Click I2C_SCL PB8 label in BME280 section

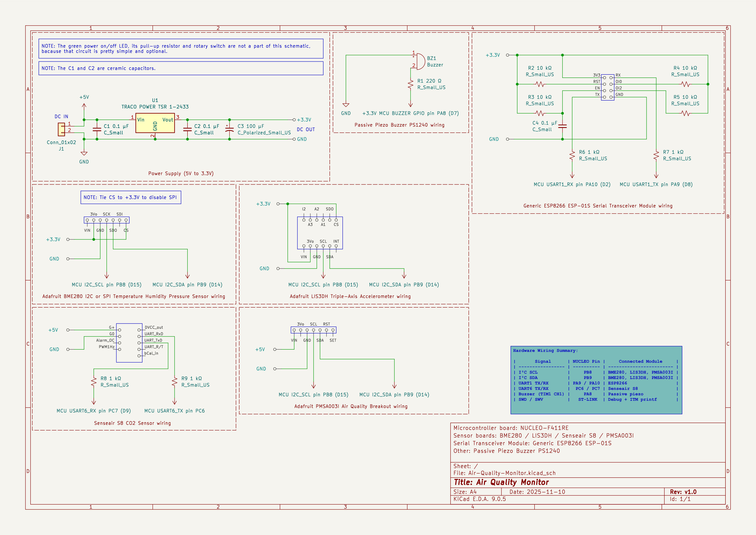pyautogui.click(x=107, y=285)
